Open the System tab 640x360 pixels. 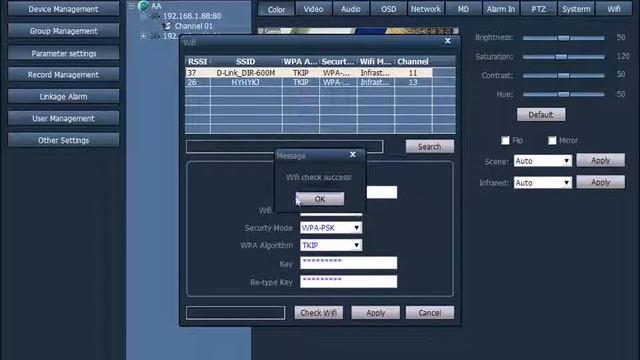click(576, 9)
